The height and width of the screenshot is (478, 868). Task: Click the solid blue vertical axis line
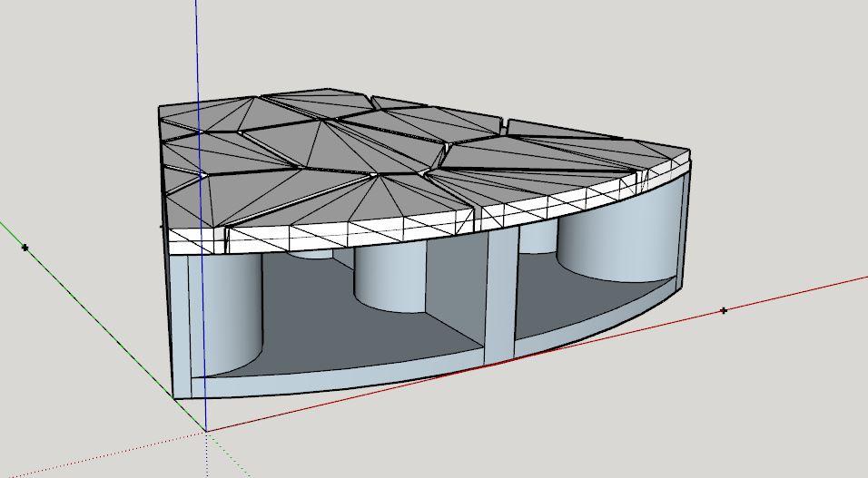point(200,216)
